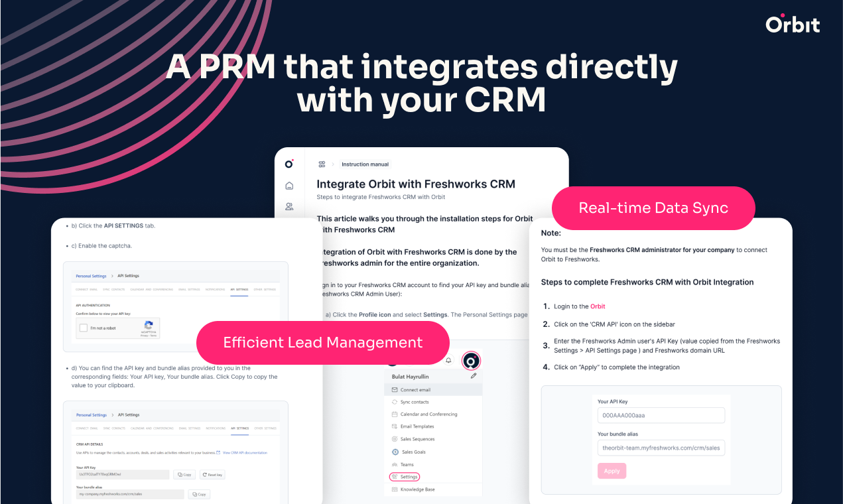
Task: Select SYNC CONTACTS tab above API Authentication
Action: click(114, 290)
